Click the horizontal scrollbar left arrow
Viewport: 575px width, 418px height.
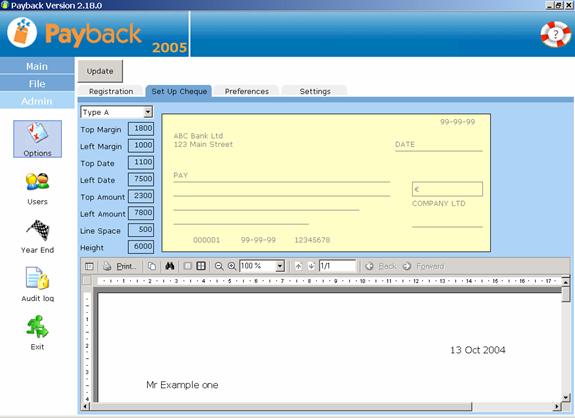point(85,406)
